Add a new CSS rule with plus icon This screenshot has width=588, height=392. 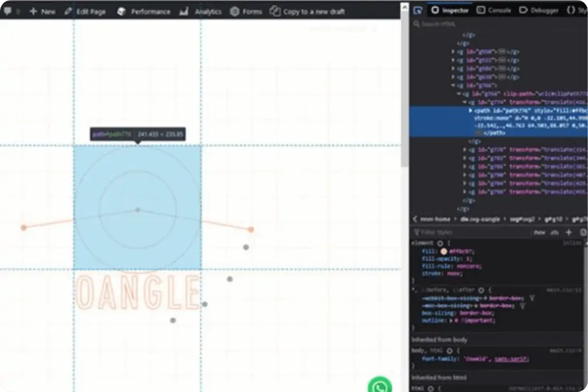(x=569, y=232)
